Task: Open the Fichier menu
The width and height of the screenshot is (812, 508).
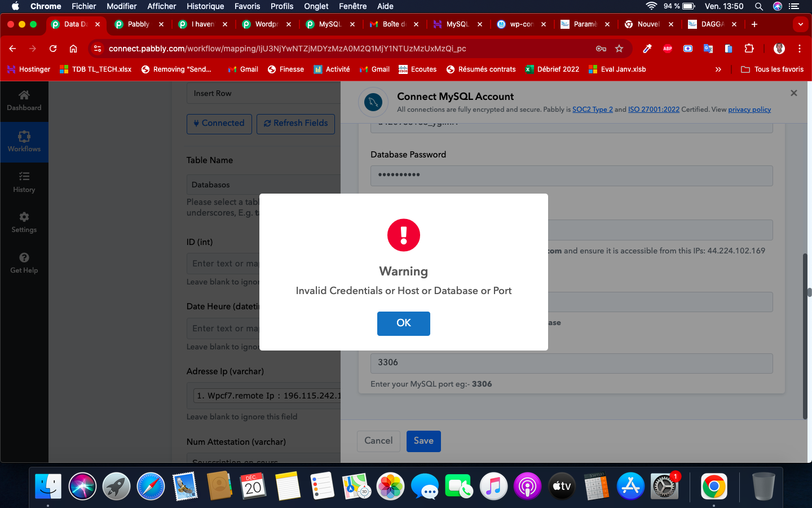Action: click(x=84, y=6)
